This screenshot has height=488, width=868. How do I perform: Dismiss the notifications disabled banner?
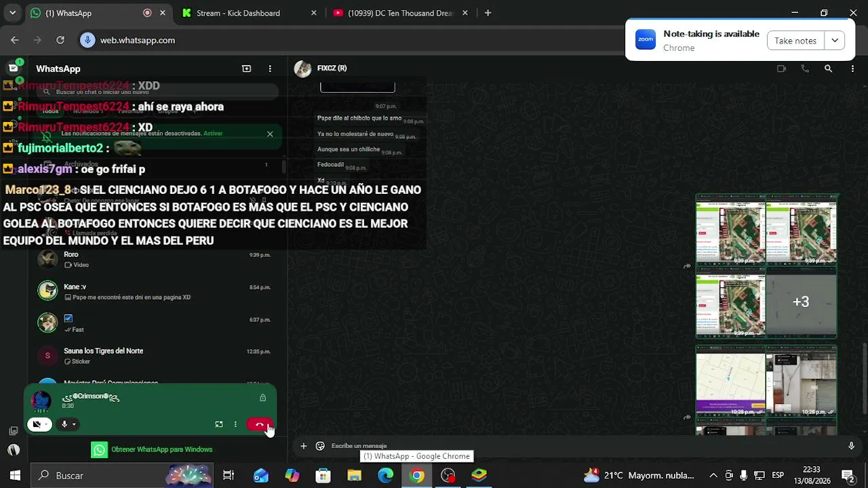(x=270, y=134)
